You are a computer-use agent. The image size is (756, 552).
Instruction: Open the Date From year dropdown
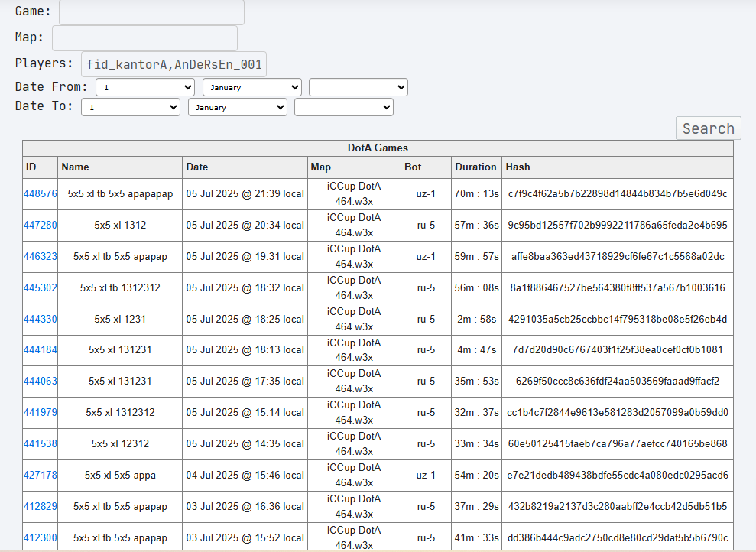[x=359, y=87]
